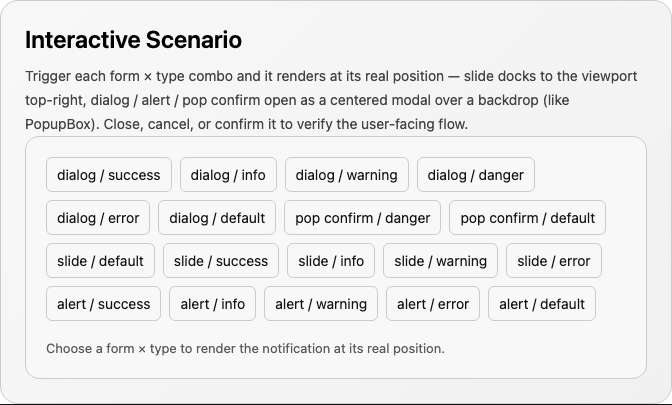This screenshot has width=672, height=405.
Task: Open the dialog / info notification
Action: coord(228,174)
